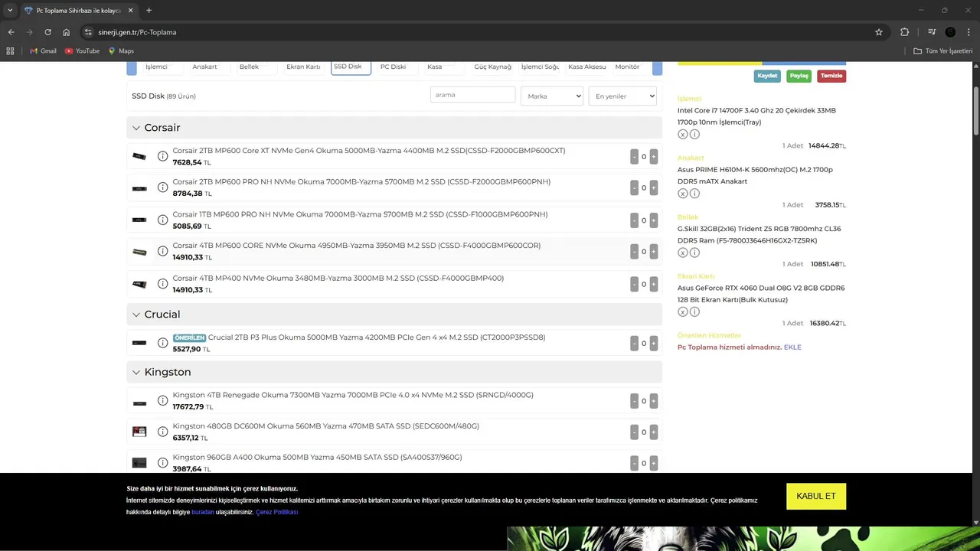The image size is (980, 551).
Task: Go to browser home page
Action: click(x=67, y=32)
